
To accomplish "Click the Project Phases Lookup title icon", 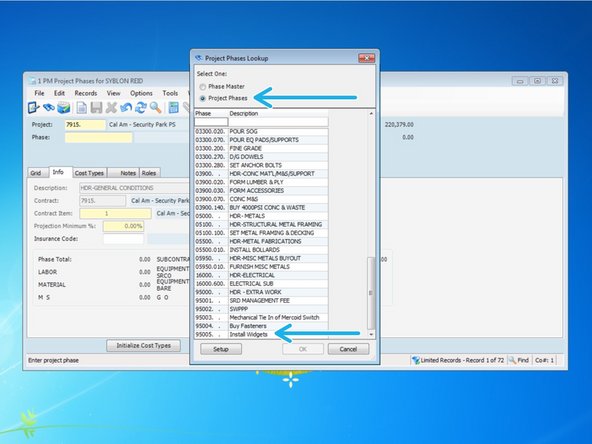I will 199,58.
